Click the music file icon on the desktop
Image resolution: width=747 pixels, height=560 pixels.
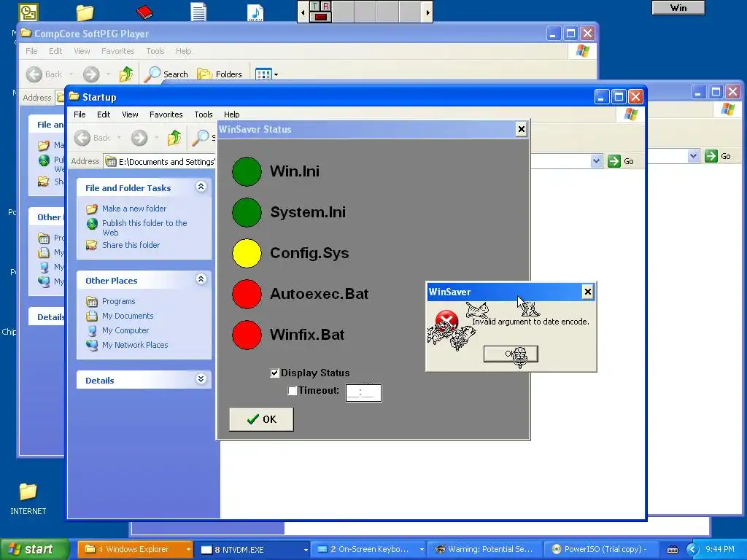[x=255, y=12]
